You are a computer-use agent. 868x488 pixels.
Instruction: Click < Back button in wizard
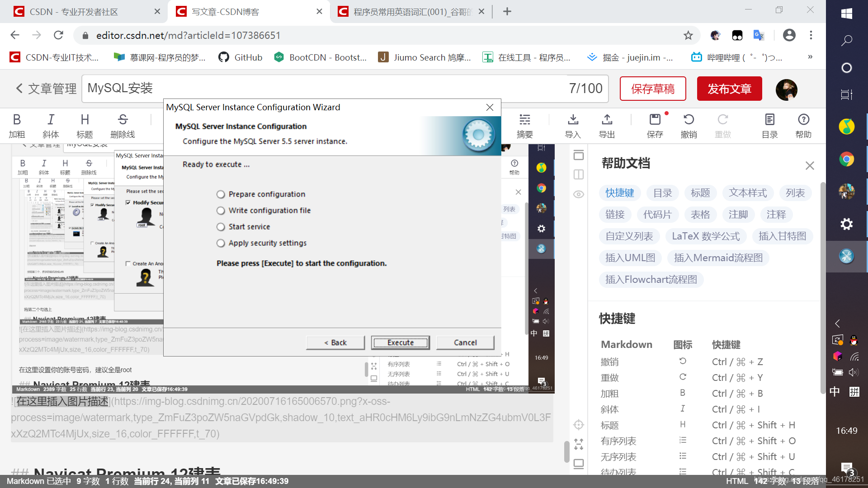coord(335,343)
